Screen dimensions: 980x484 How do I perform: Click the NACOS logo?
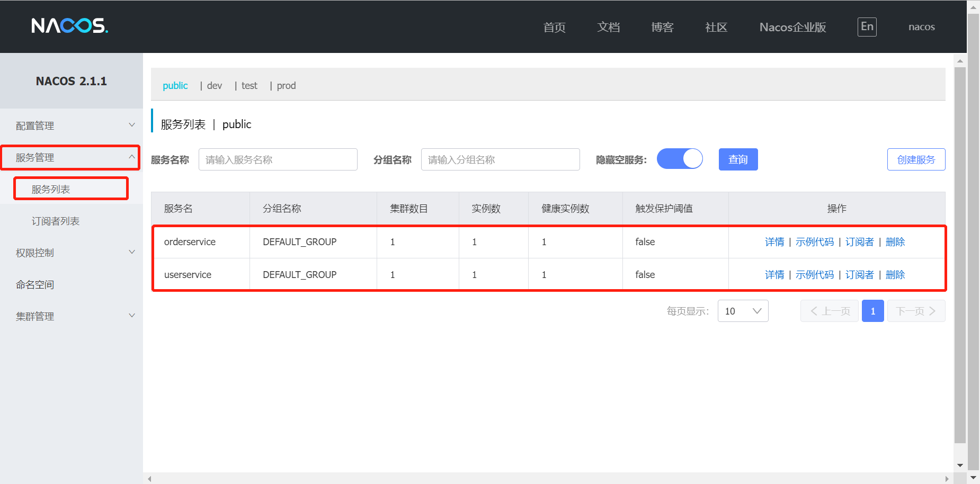69,26
